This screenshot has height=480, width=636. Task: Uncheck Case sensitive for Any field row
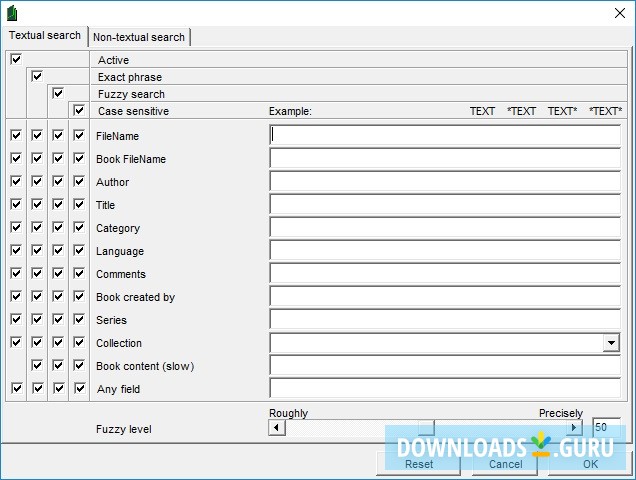point(80,389)
